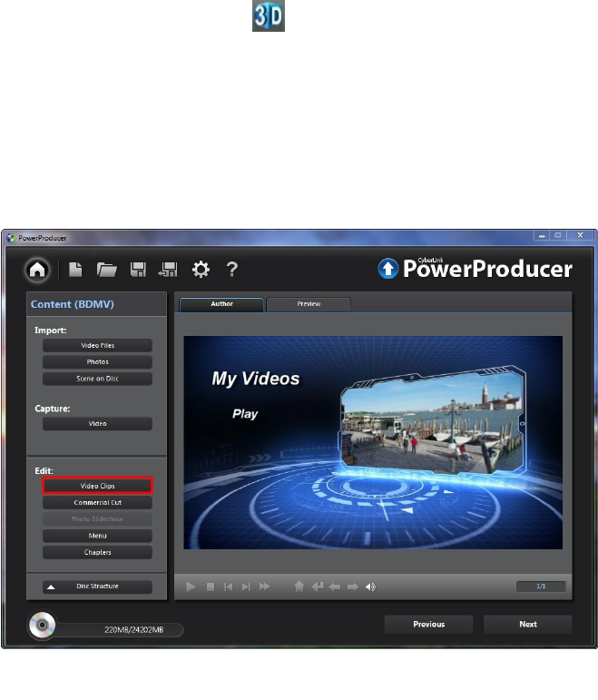Maximize the PowerProducer window
Image resolution: width=598 pixels, height=700 pixels.
pos(558,235)
